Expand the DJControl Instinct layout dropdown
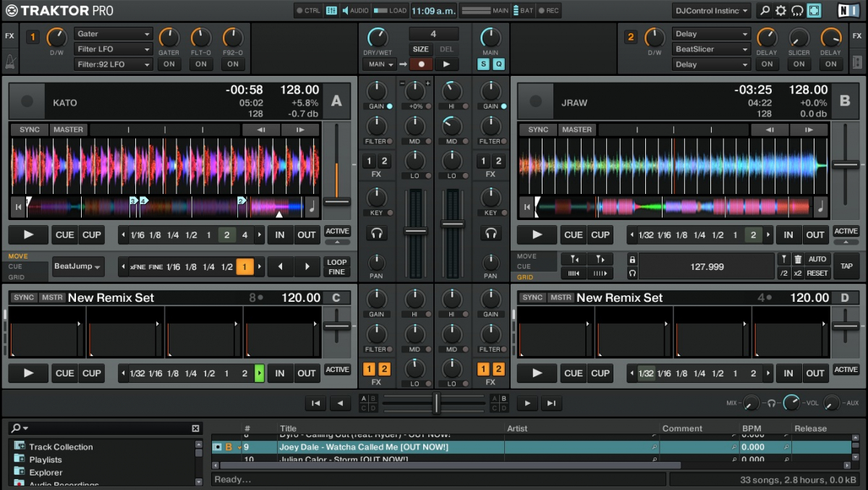This screenshot has width=868, height=490. pos(711,11)
